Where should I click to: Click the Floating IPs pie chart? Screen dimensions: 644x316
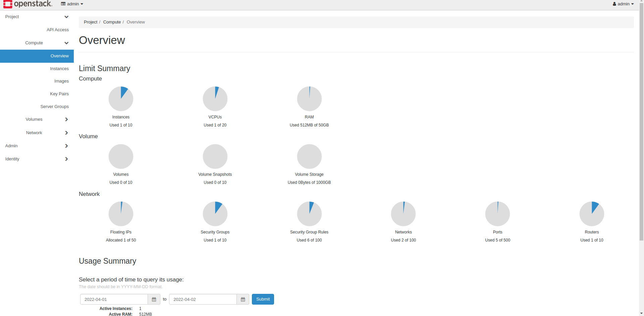click(x=121, y=214)
